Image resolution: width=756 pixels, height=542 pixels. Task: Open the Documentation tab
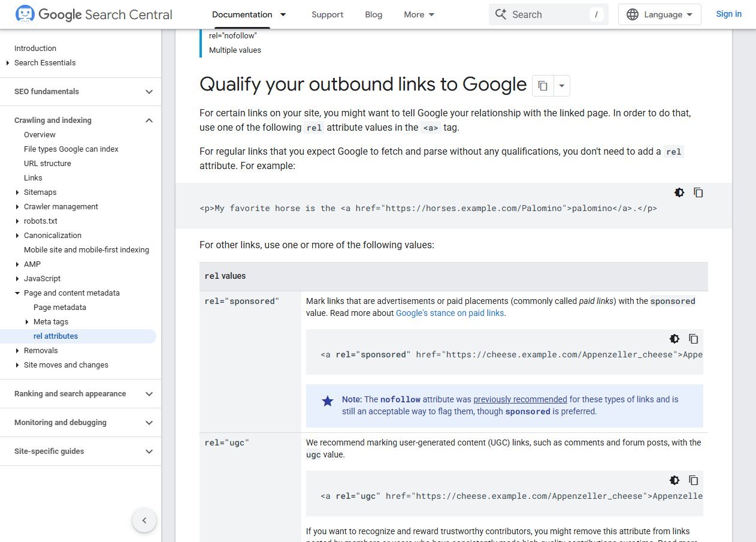point(242,14)
